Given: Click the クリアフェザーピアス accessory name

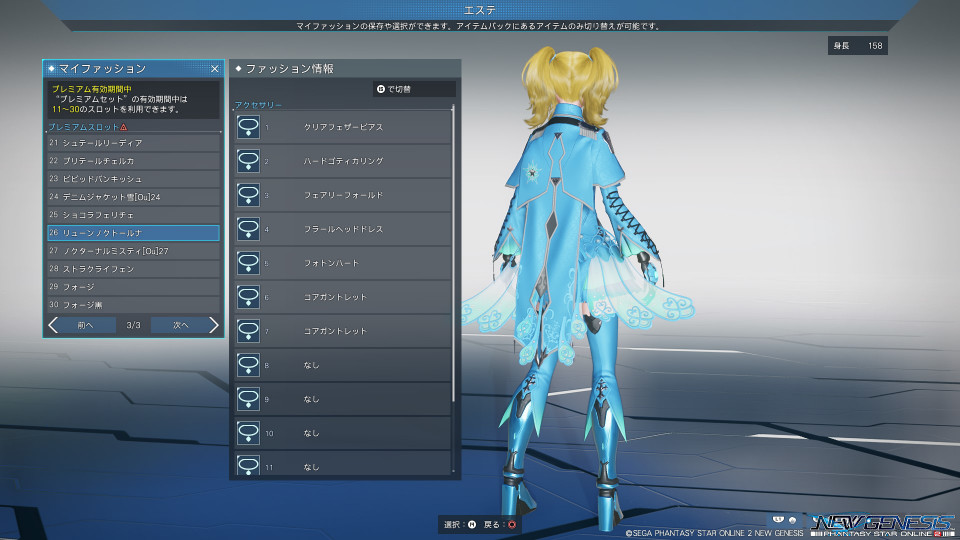Looking at the screenshot, I should point(343,127).
